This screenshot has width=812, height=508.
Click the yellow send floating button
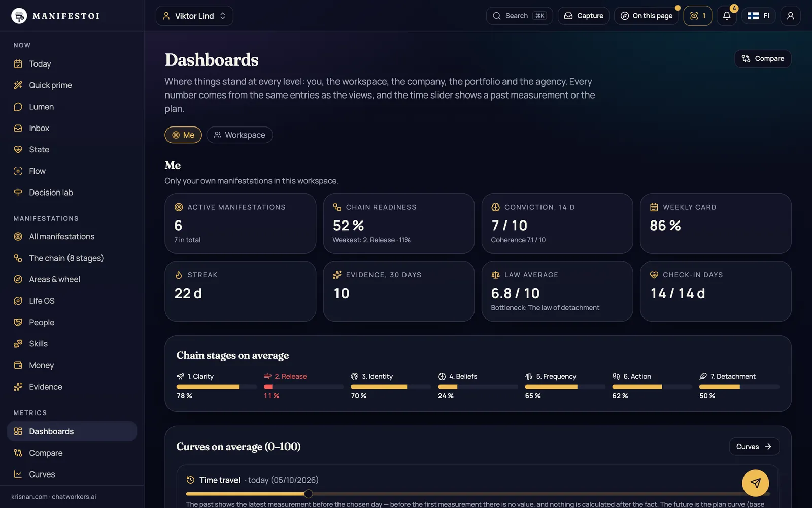point(756,483)
